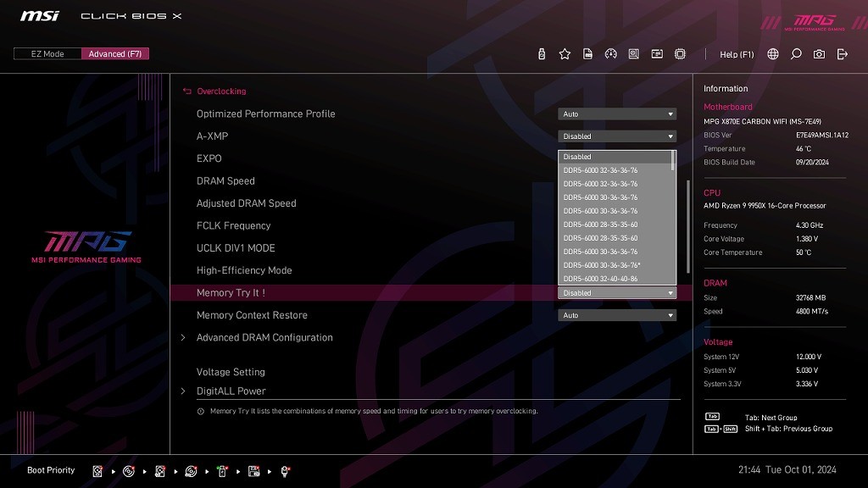Image resolution: width=868 pixels, height=488 pixels.
Task: Switch to EZ Mode
Action: (47, 54)
